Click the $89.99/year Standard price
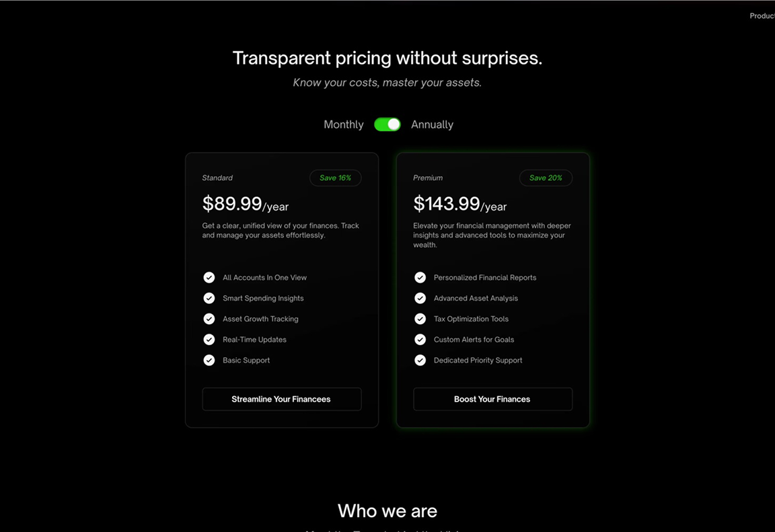775x532 pixels. pos(245,204)
